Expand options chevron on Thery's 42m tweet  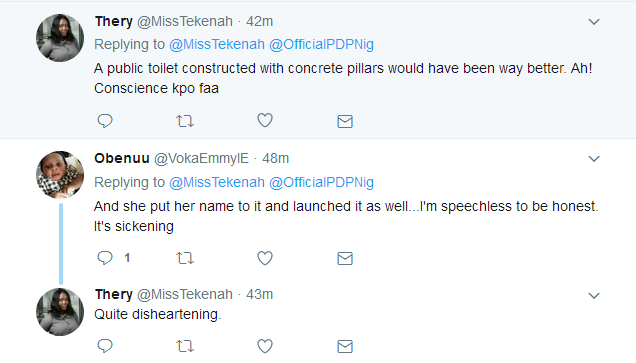tap(594, 21)
